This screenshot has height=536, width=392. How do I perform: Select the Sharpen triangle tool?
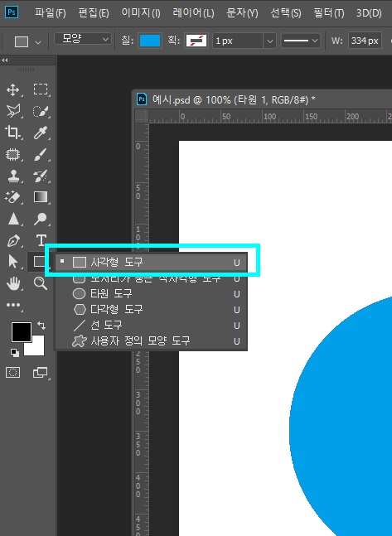[x=13, y=219]
